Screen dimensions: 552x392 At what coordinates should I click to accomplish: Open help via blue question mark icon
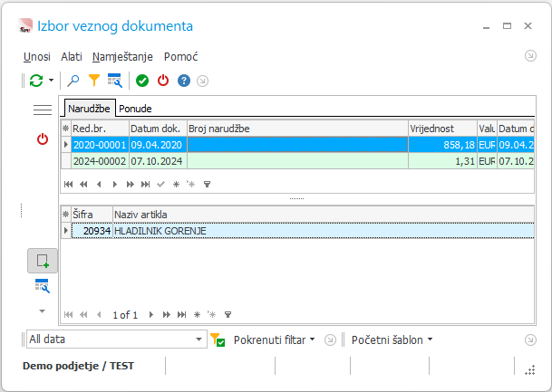click(x=184, y=81)
